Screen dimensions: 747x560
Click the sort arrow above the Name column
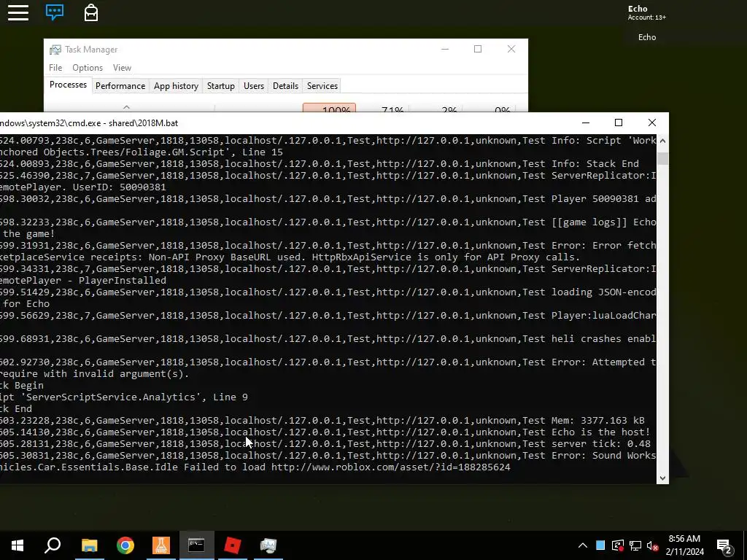click(126, 107)
